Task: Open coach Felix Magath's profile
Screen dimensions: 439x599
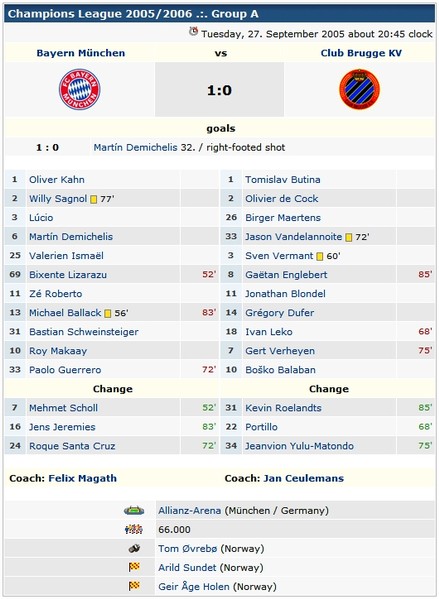Action: [x=83, y=478]
